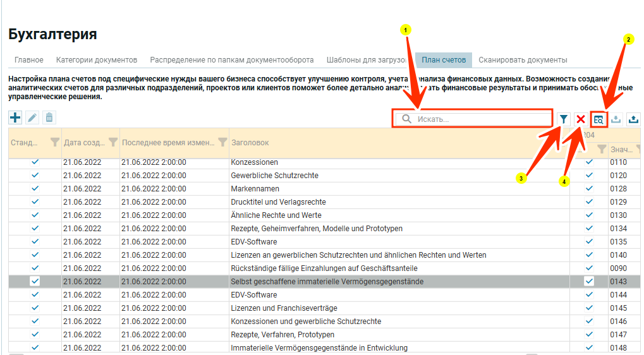Toggle the right-side checkbox for code 0110
644x355 pixels.
pos(589,162)
